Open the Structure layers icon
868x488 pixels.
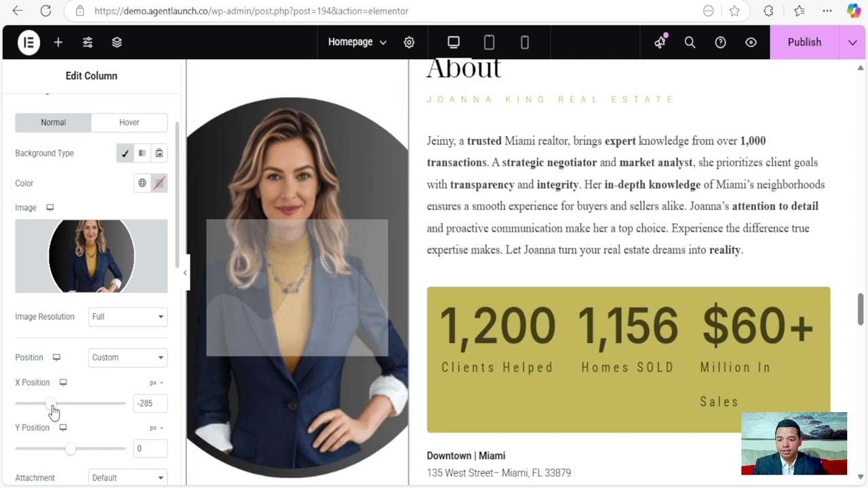[117, 42]
